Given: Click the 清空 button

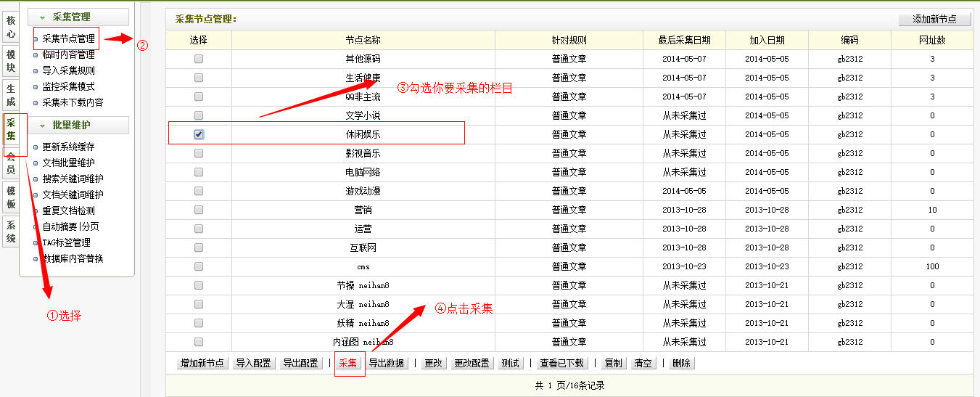Looking at the screenshot, I should (643, 363).
